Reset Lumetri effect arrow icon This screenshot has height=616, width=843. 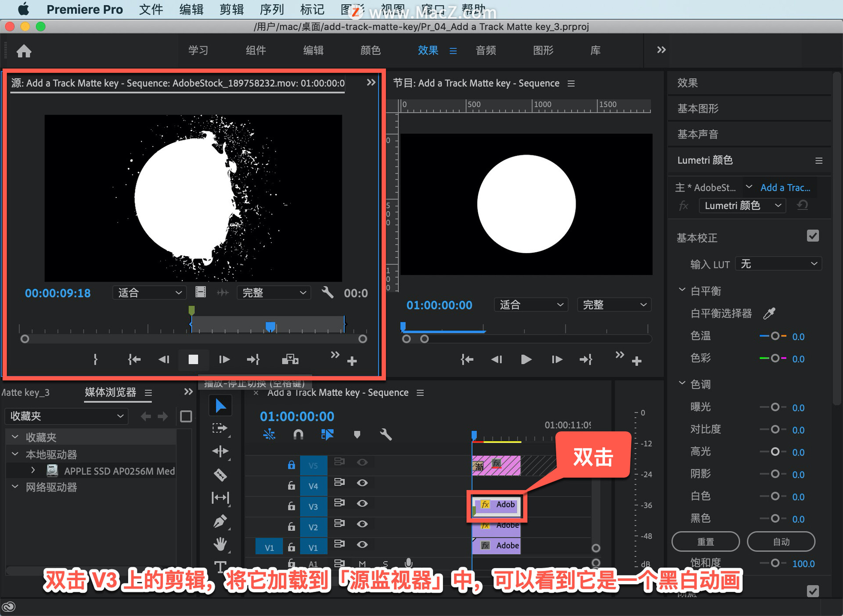point(803,205)
